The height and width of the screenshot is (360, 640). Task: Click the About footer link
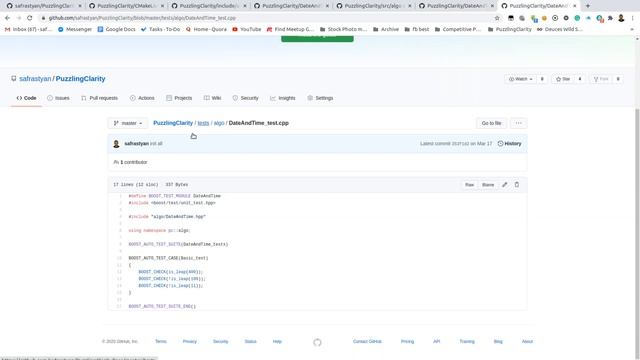click(x=527, y=341)
